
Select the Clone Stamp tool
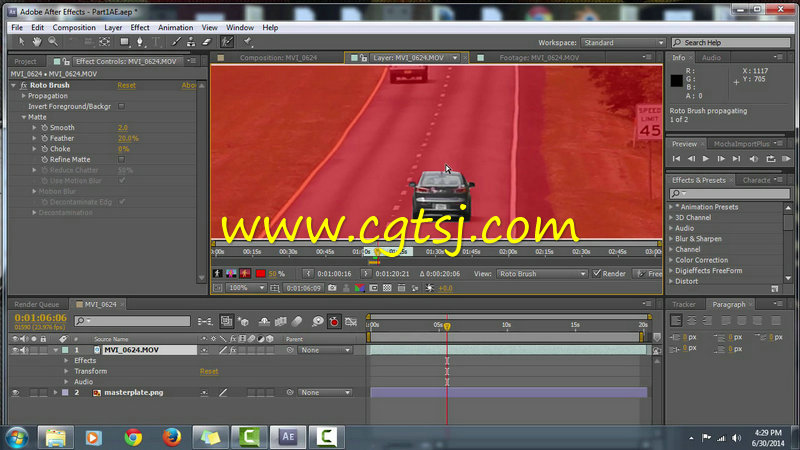pos(191,42)
